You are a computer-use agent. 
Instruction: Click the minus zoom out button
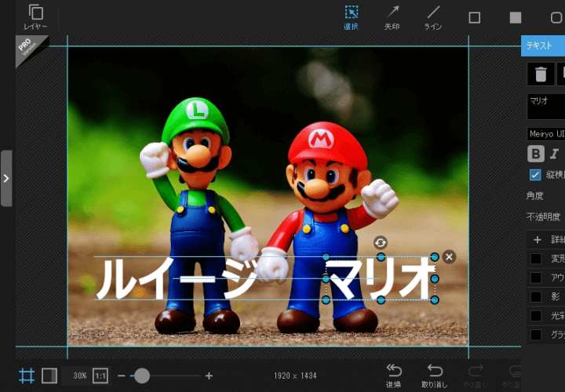[x=122, y=376]
